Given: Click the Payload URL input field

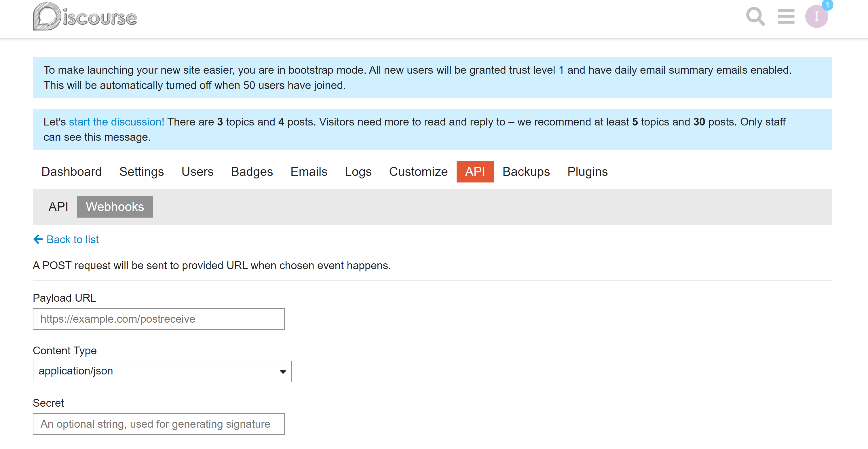Looking at the screenshot, I should pos(158,319).
